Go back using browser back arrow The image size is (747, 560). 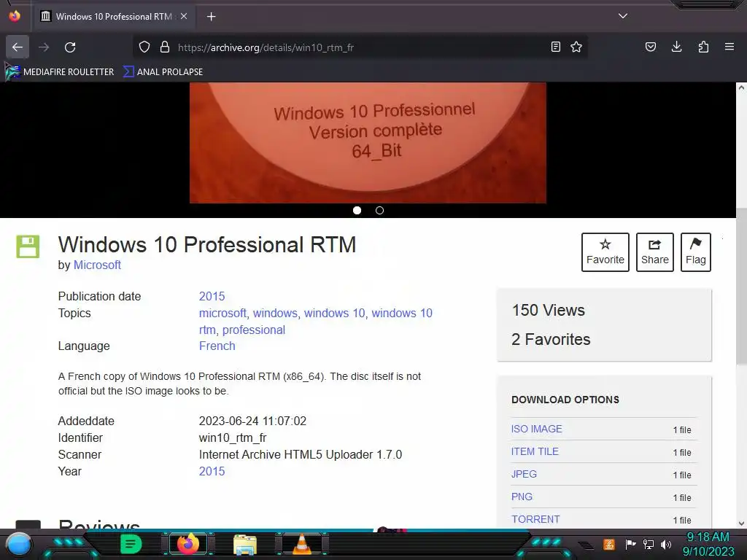18,47
